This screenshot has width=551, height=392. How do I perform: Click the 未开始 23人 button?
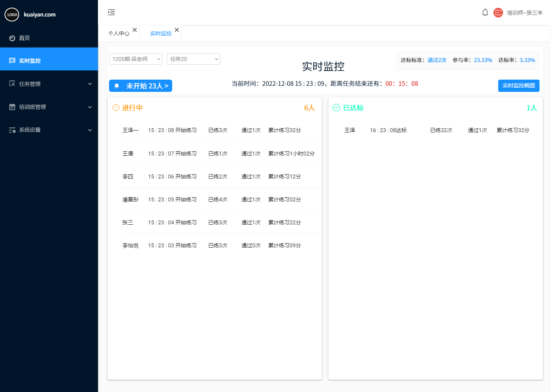[140, 86]
